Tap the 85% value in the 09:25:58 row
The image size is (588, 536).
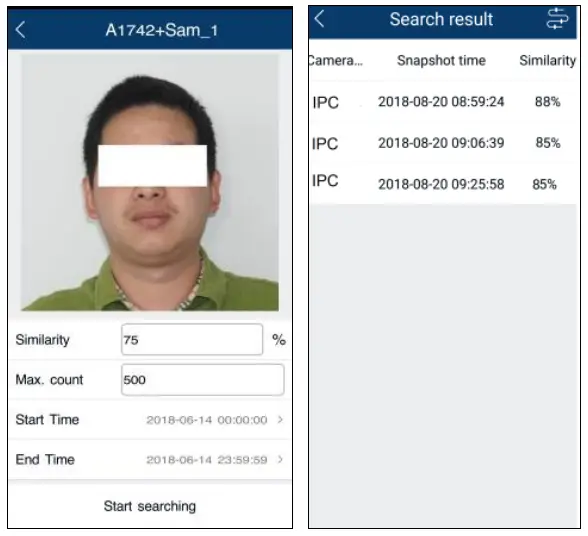click(544, 184)
